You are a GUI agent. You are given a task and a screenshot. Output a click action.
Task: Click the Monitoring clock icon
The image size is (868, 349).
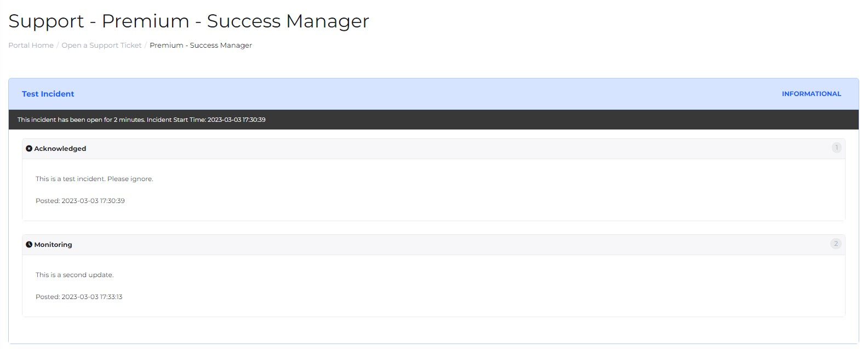coord(29,245)
